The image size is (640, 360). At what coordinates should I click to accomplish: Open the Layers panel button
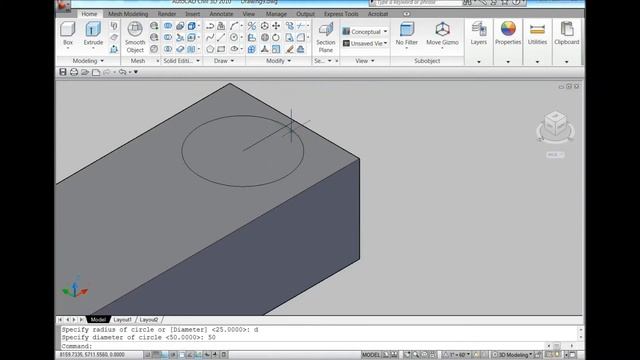tap(479, 34)
